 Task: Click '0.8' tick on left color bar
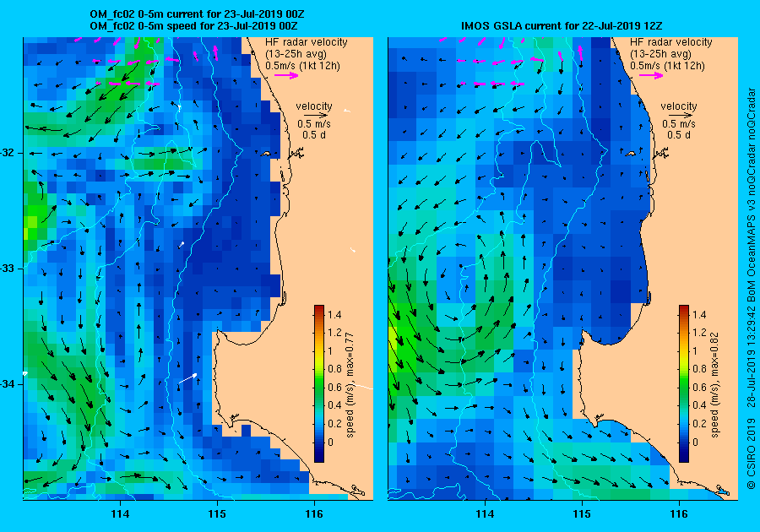(x=334, y=369)
